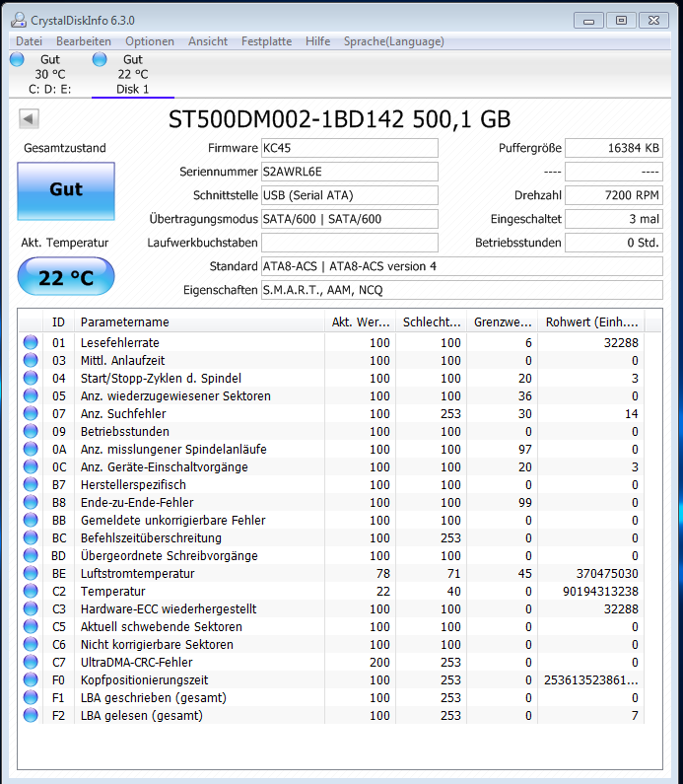Click the status orb beside Anz. wiederzugewiesener Sektoren

tap(31, 395)
